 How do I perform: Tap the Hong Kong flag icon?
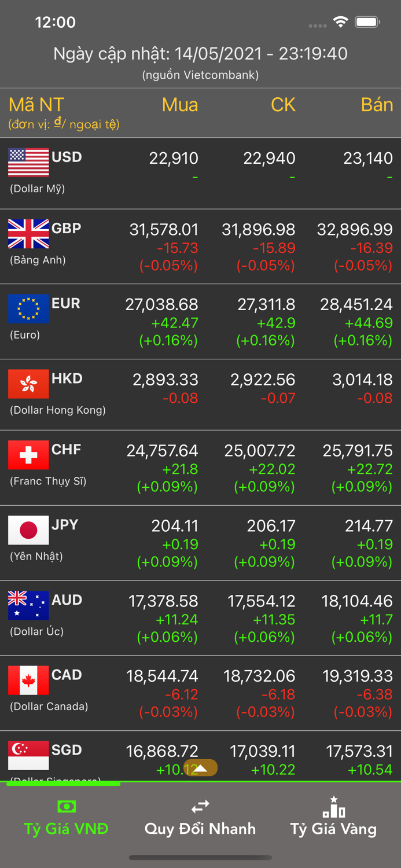pyautogui.click(x=28, y=384)
